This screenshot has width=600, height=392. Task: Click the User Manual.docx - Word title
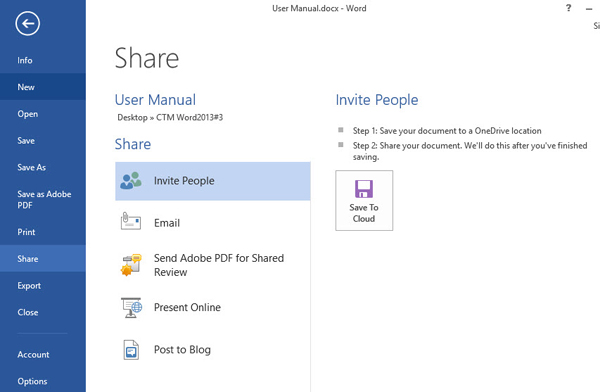click(x=319, y=8)
